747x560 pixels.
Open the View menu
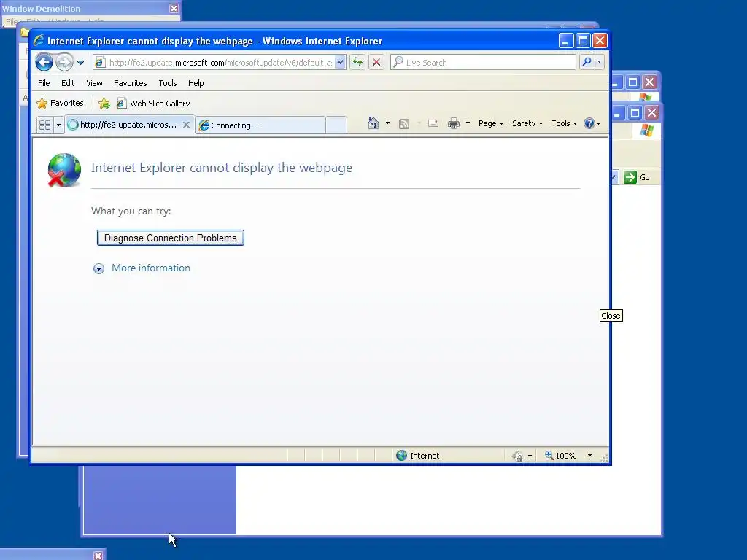[94, 83]
